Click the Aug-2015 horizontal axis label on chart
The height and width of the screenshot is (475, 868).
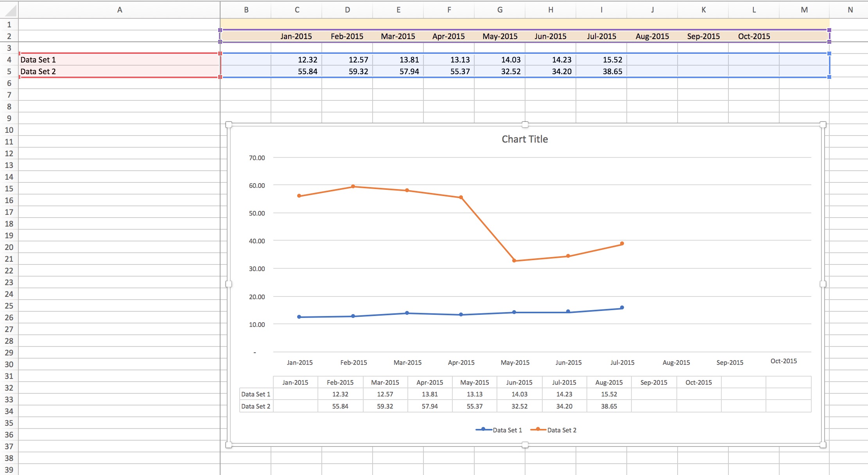click(x=676, y=362)
